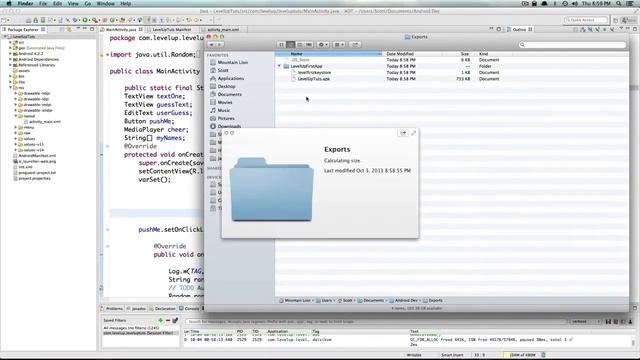The image size is (640, 360).
Task: Sort Finder list by Name column
Action: tap(328, 54)
